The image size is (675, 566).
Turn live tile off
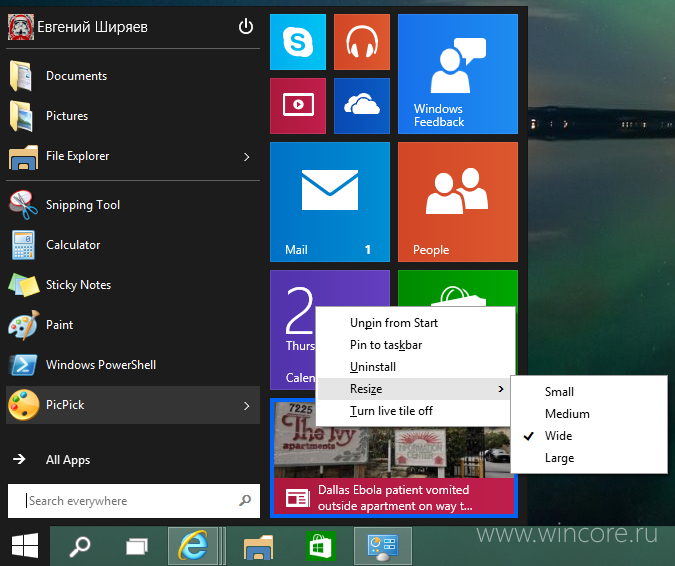(x=415, y=411)
